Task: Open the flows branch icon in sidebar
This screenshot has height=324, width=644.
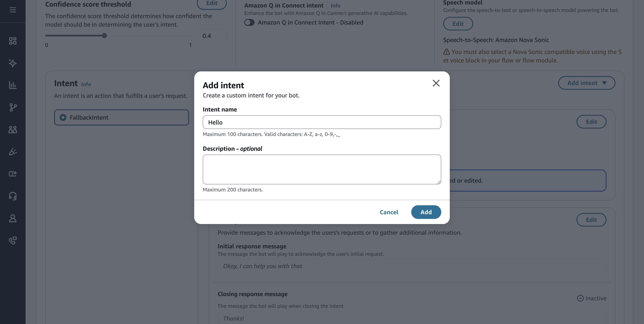Action: coord(13,107)
